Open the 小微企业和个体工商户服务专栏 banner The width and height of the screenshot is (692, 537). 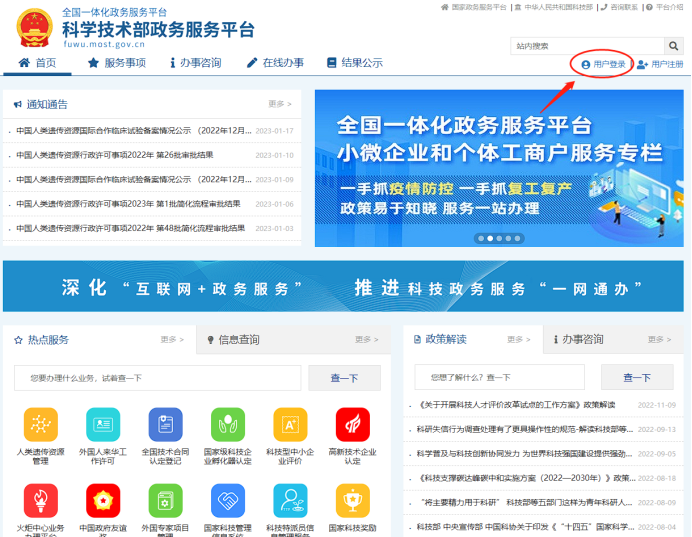pyautogui.click(x=499, y=168)
